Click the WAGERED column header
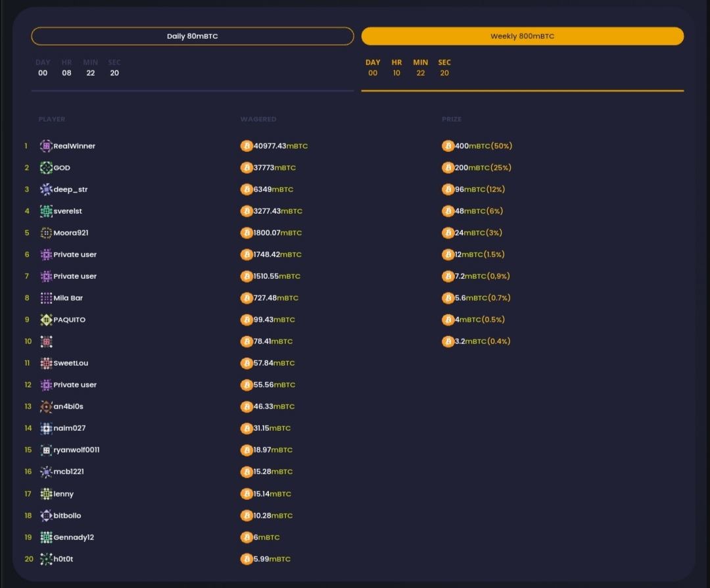This screenshot has height=588, width=710. 258,119
